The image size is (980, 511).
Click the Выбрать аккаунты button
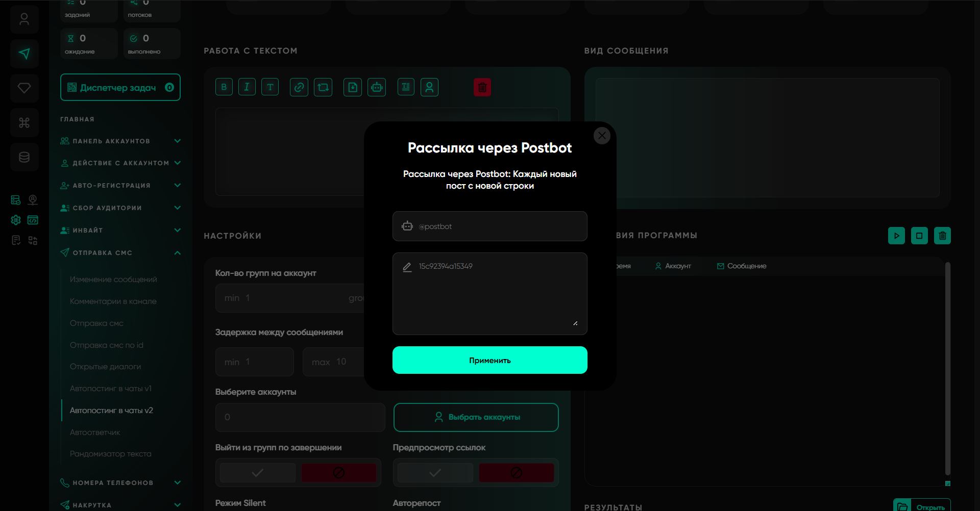pos(476,417)
